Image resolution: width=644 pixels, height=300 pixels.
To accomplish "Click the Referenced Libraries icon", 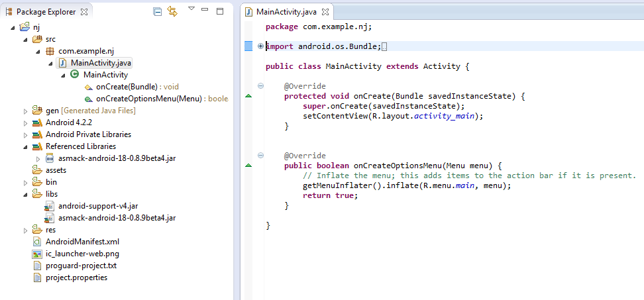I will pos(37,146).
